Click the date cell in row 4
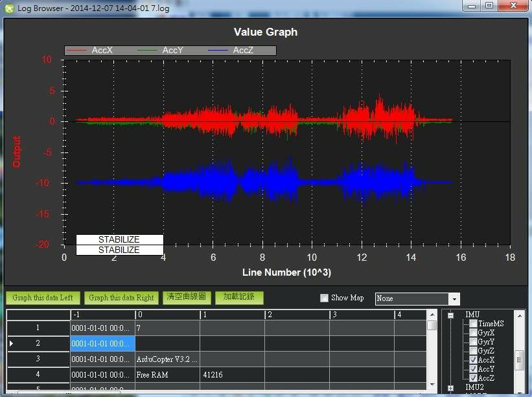 [x=102, y=375]
